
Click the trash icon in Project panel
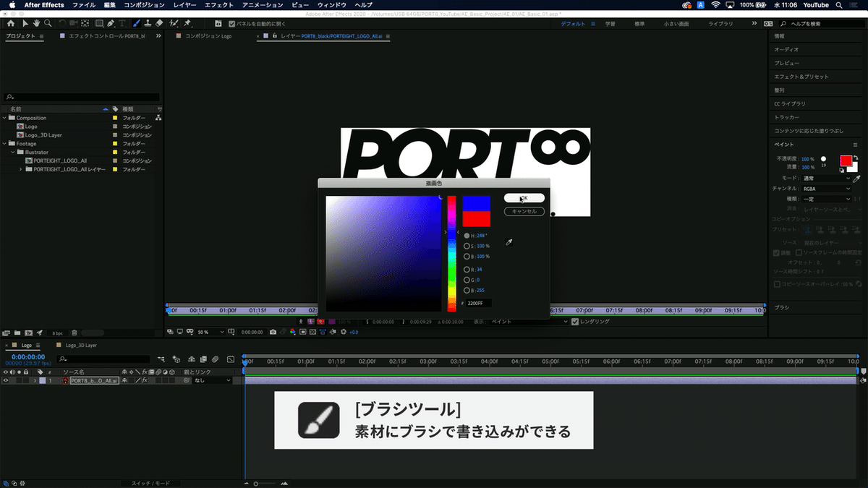pyautogui.click(x=74, y=333)
